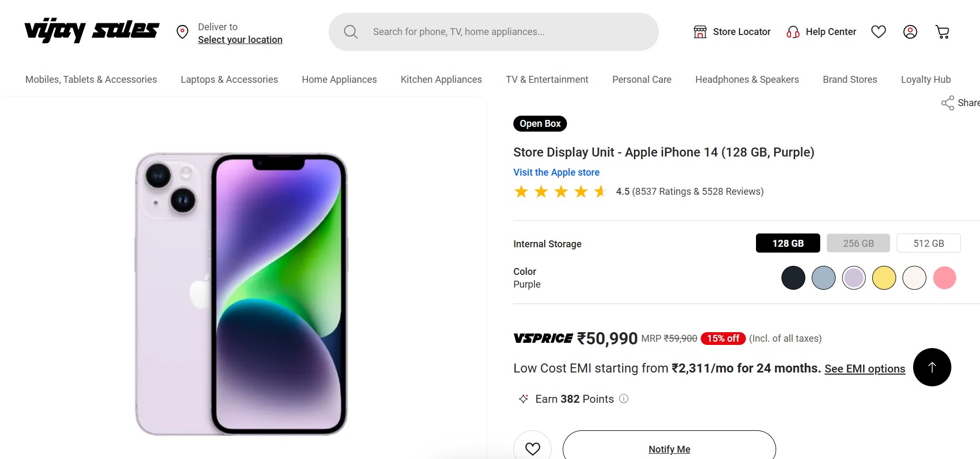Viewport: 980px width, 459px height.
Task: Open the shopping cart icon
Action: [942, 32]
